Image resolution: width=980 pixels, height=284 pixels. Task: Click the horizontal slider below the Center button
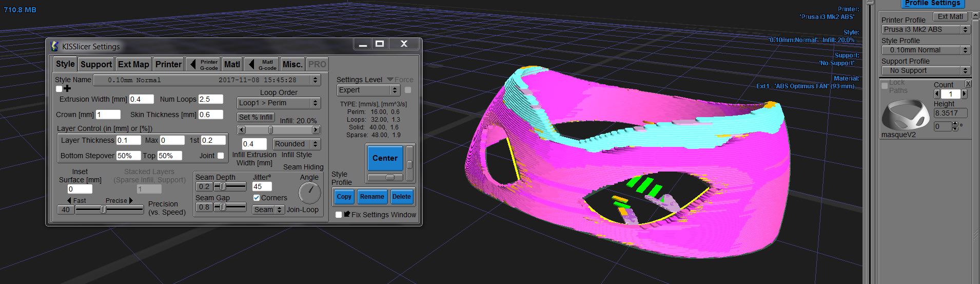(385, 177)
